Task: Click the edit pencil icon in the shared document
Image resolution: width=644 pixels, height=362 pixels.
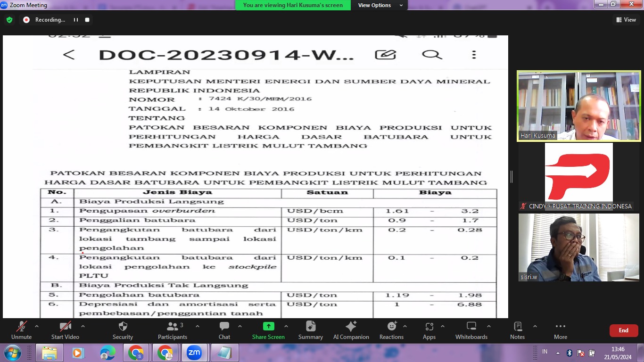Action: (385, 55)
